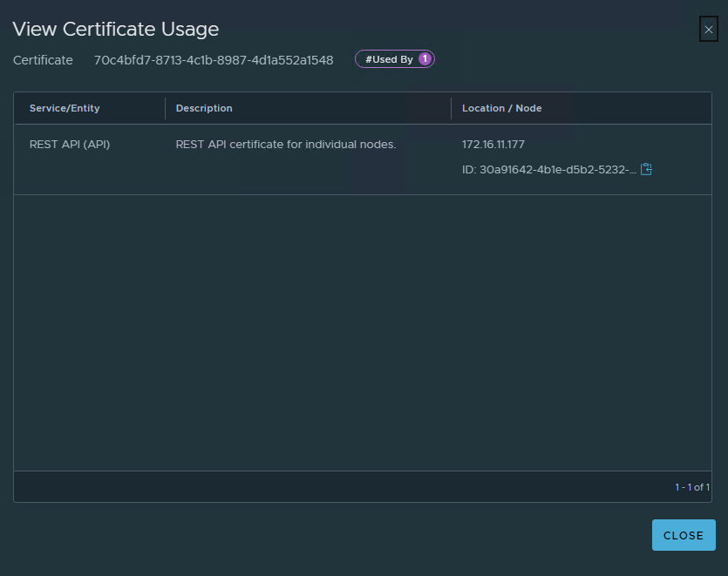Click the certificate ID 70c4bfd7 text
This screenshot has width=728, height=576.
click(214, 60)
